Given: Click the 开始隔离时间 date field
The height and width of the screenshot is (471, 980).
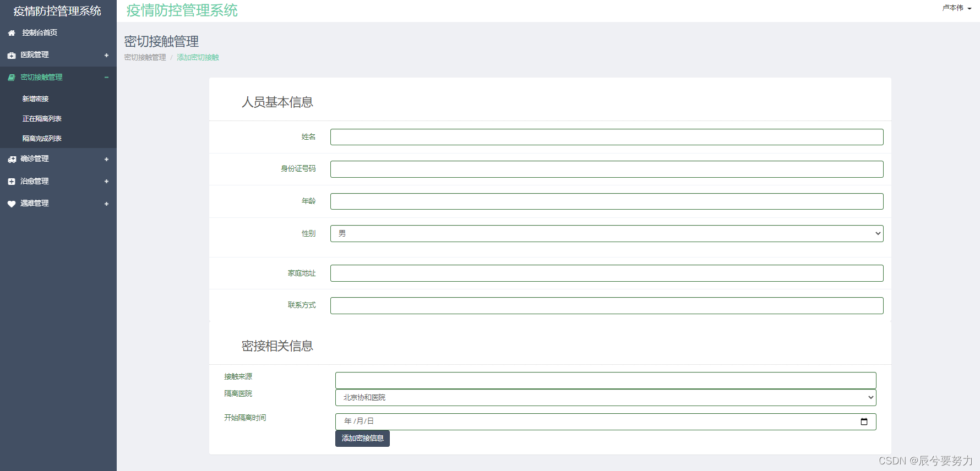Looking at the screenshot, I should pyautogui.click(x=606, y=421).
